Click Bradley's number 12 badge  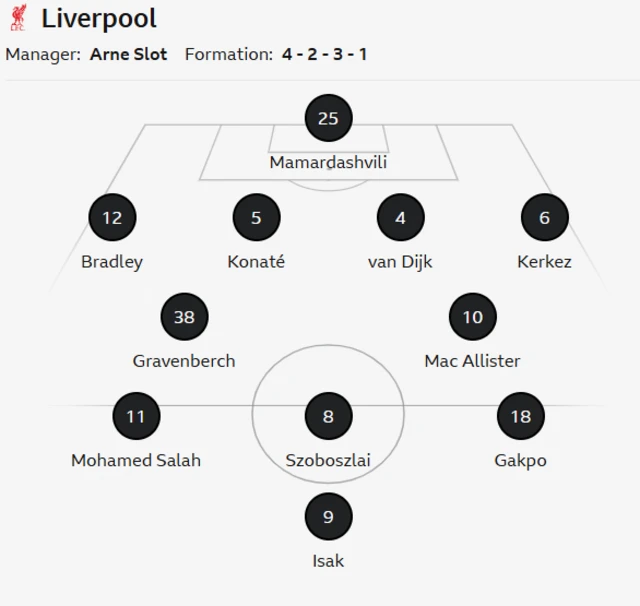point(112,217)
